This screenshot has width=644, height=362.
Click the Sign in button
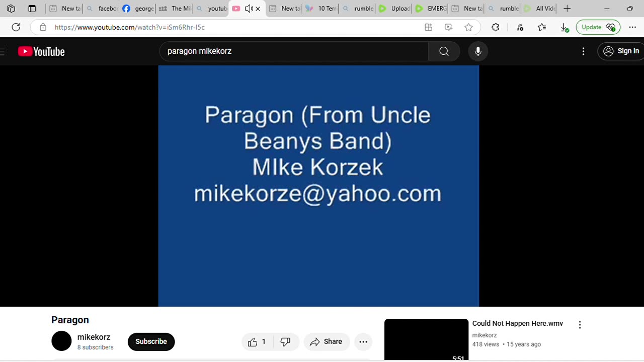click(x=621, y=51)
